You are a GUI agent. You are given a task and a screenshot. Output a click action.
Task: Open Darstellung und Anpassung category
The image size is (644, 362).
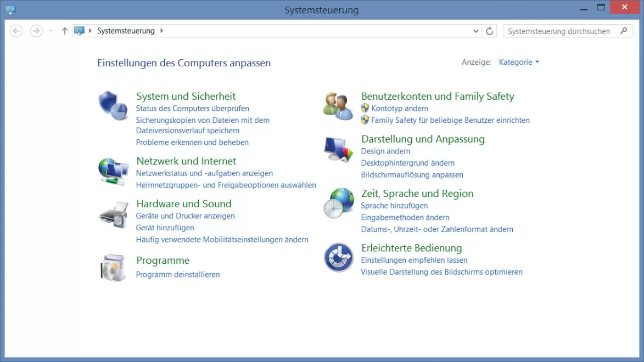[423, 139]
